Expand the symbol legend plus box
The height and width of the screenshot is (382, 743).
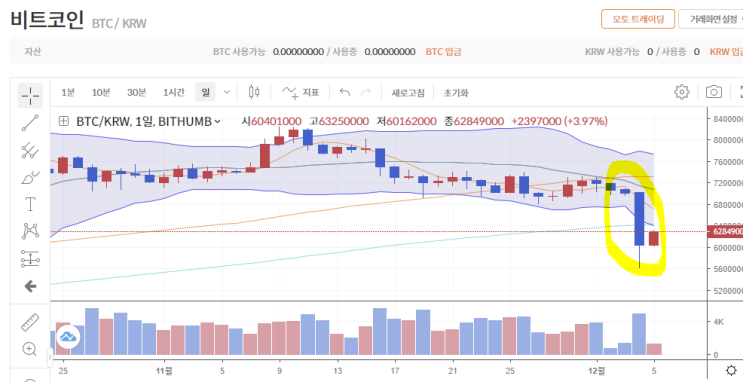[63, 121]
